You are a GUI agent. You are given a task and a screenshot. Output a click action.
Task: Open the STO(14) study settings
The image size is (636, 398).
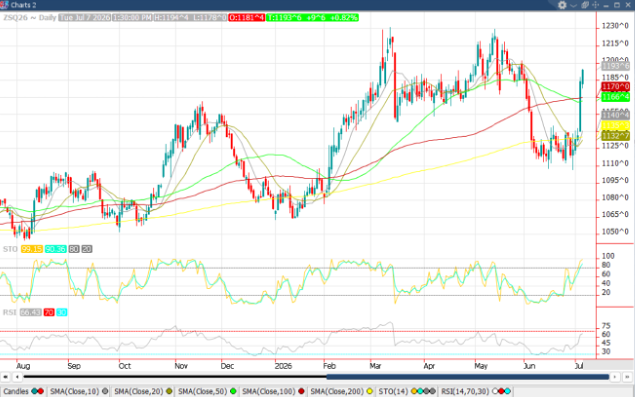(407, 392)
